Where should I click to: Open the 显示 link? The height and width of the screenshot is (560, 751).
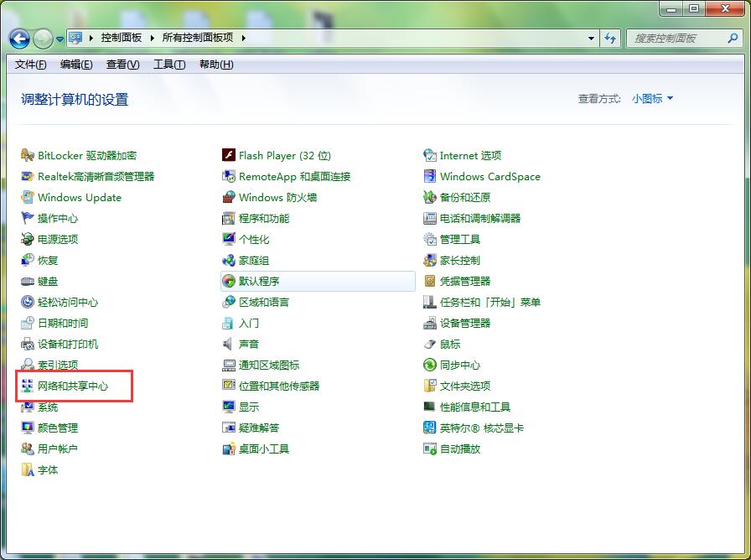[249, 407]
